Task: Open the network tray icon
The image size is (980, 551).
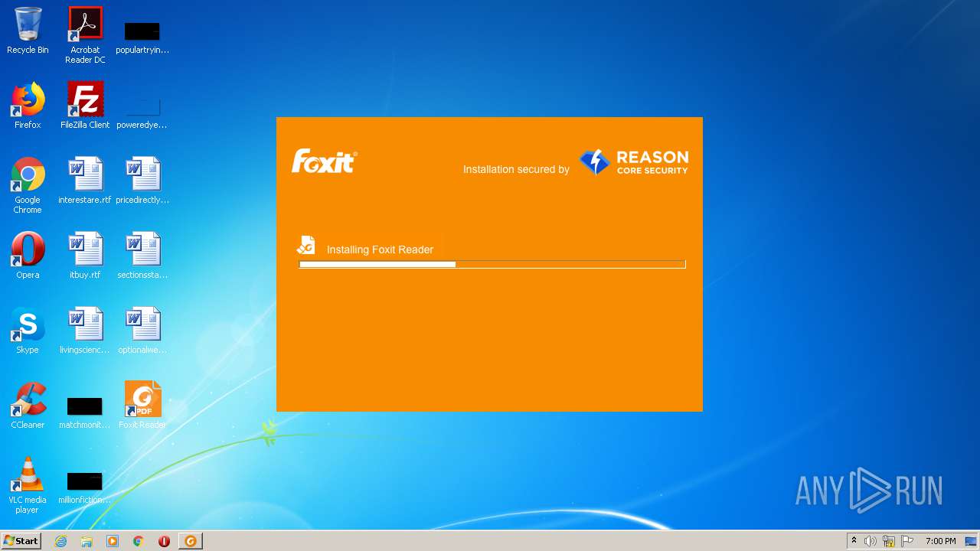Action: point(889,541)
